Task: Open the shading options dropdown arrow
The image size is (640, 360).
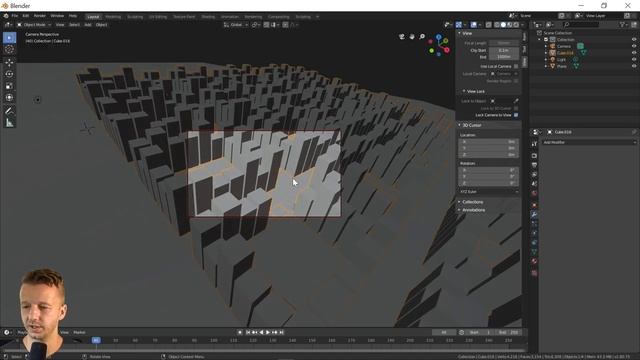Action: click(522, 25)
